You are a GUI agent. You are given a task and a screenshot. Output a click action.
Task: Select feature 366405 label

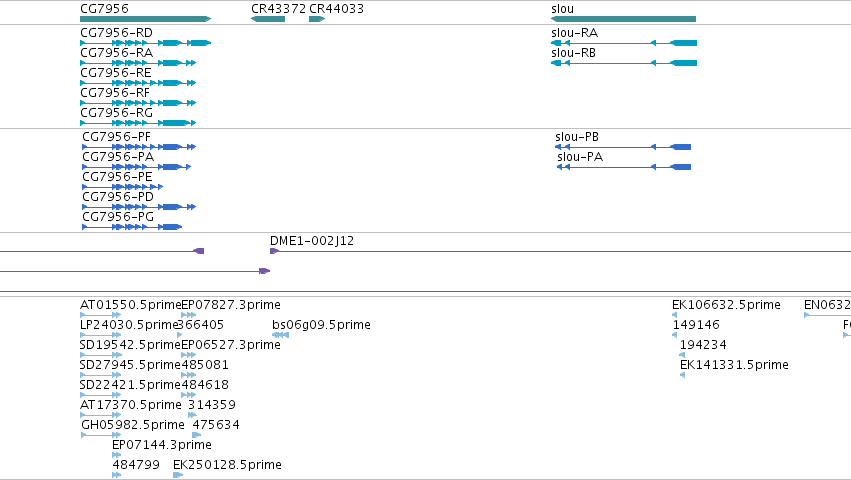click(x=201, y=325)
